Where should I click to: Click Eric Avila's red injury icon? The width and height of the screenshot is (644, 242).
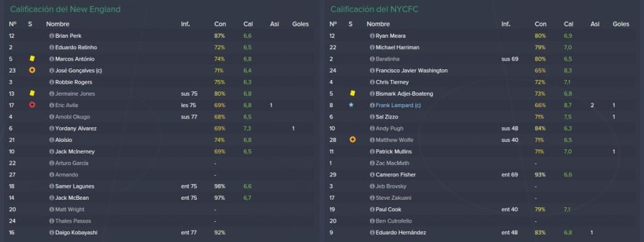point(32,105)
